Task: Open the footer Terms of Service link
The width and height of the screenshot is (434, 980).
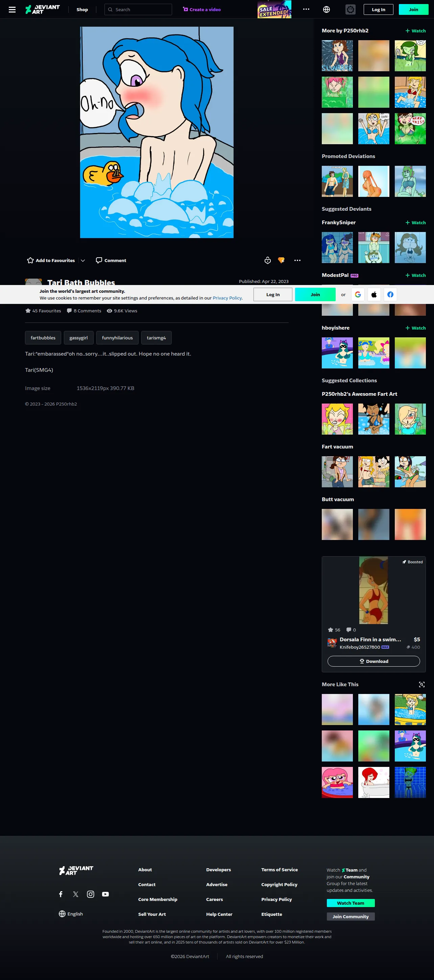Action: tap(280, 870)
